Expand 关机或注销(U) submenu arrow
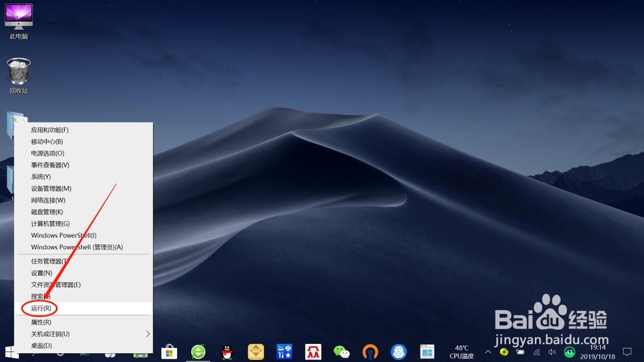The image size is (644, 362). (x=148, y=334)
